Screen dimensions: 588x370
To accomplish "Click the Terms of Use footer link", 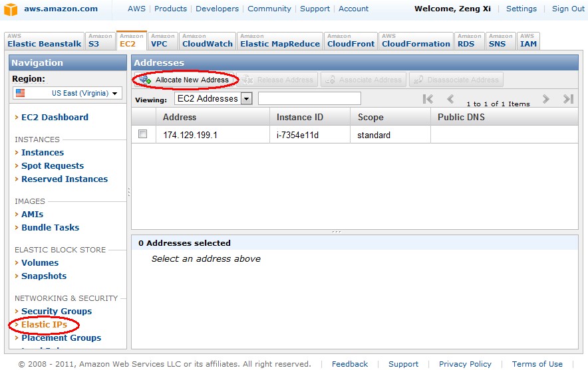I will tap(537, 364).
